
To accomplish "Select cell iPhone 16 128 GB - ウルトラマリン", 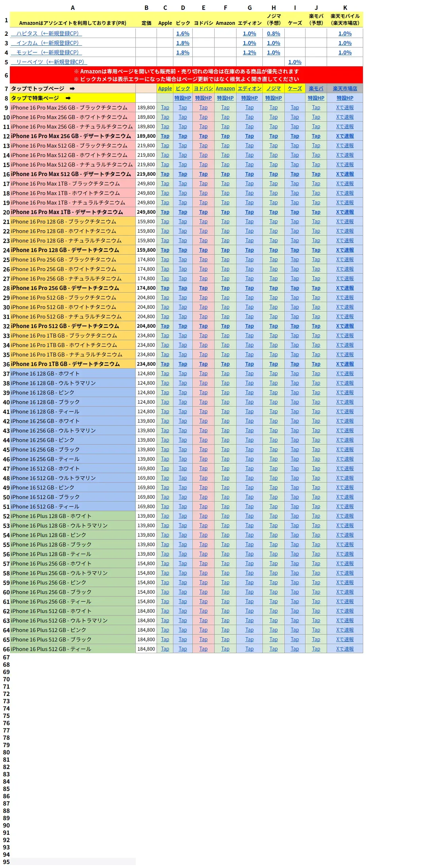I will coord(73,383).
